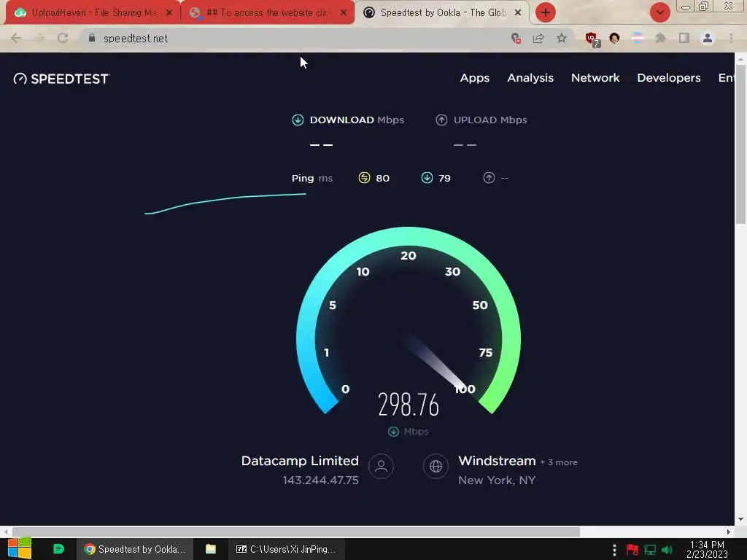This screenshot has height=560, width=747.
Task: Open the Extensions puzzle piece menu
Action: (661, 38)
